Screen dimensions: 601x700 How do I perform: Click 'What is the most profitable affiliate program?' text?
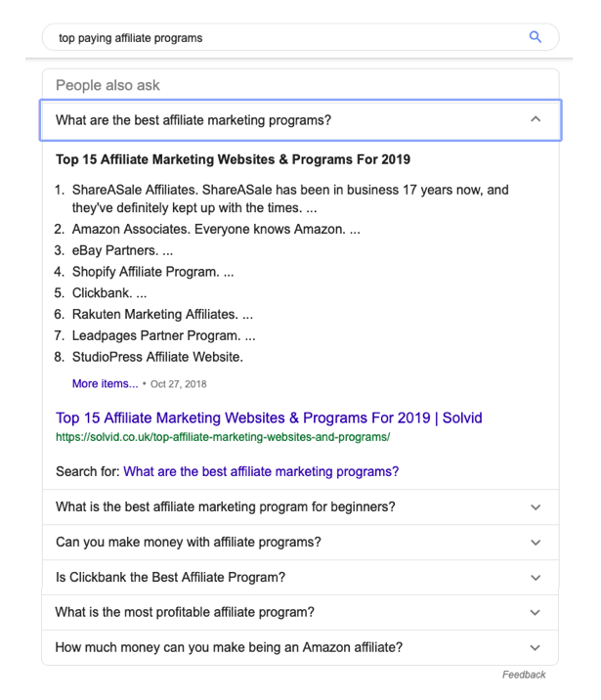tap(185, 612)
